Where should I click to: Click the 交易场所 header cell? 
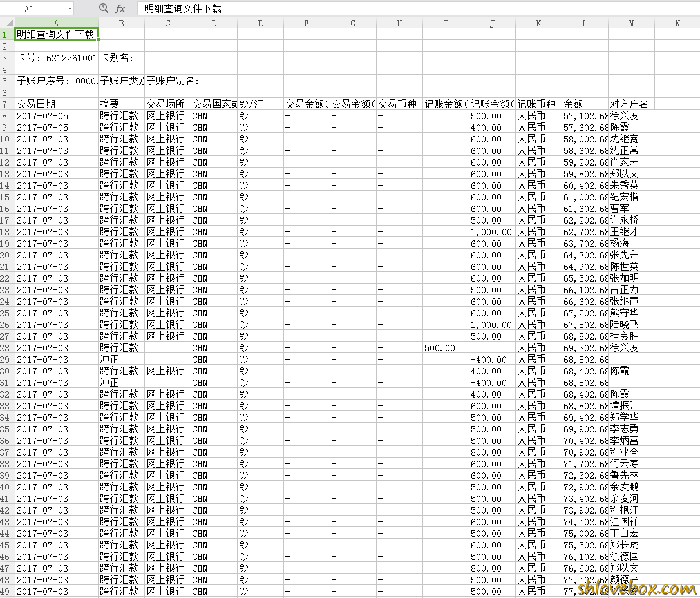(167, 104)
